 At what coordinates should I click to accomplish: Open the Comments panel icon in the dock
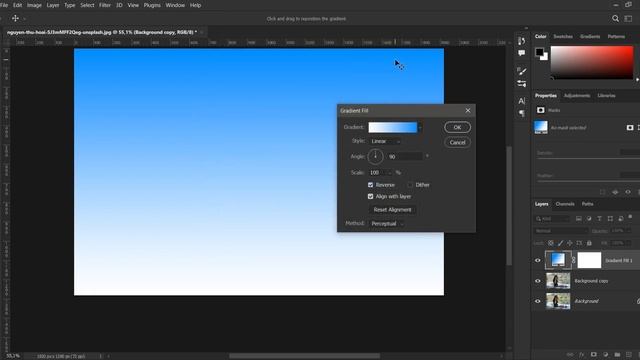[521, 53]
